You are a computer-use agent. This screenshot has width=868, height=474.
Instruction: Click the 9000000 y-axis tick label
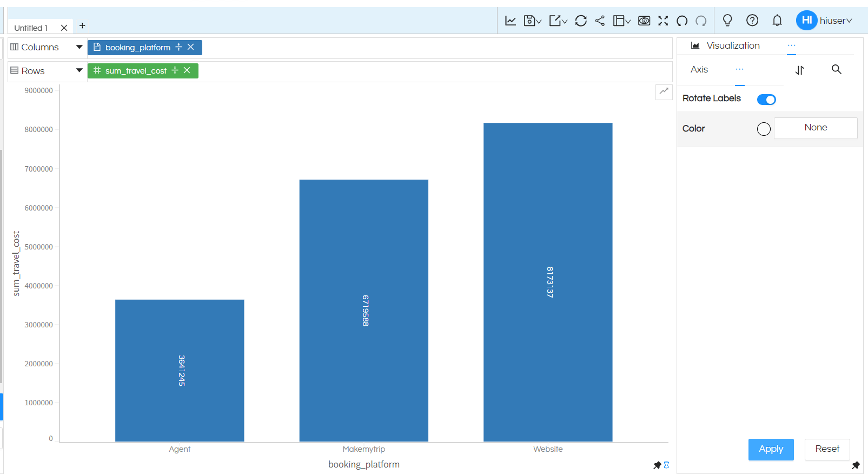39,90
